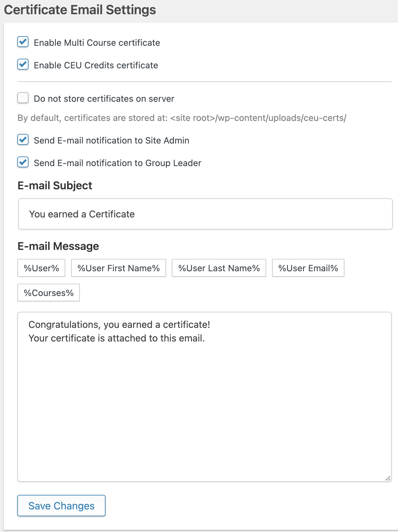
Task: Insert the %Courses% placeholder tag
Action: click(49, 292)
